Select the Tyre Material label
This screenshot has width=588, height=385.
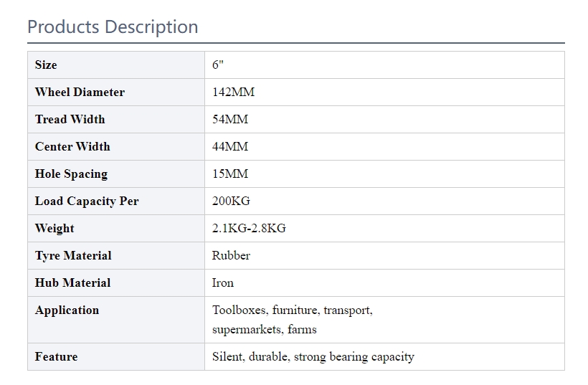pyautogui.click(x=73, y=255)
